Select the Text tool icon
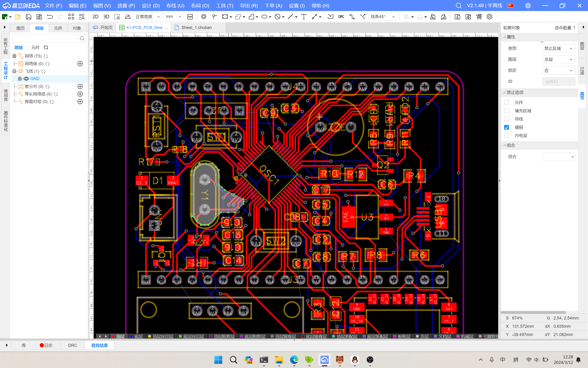Screen dimensions: 588x368 304,17
